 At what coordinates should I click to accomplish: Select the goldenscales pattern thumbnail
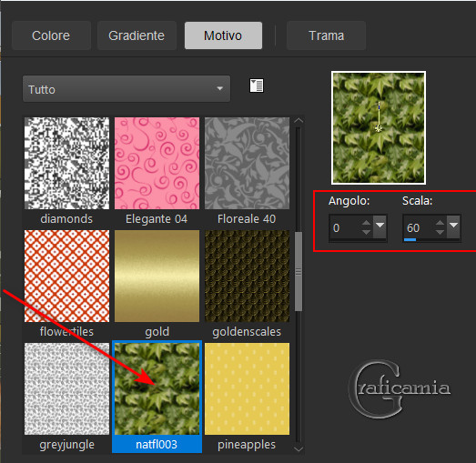pyautogui.click(x=248, y=277)
